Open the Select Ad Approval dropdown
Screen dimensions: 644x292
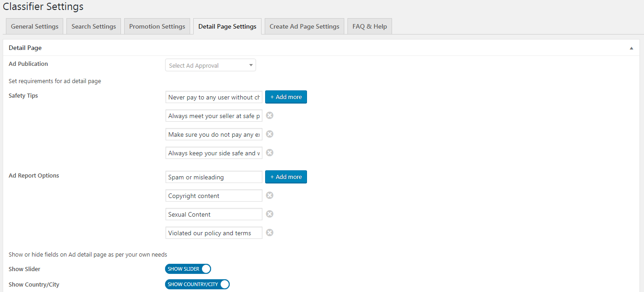point(211,65)
